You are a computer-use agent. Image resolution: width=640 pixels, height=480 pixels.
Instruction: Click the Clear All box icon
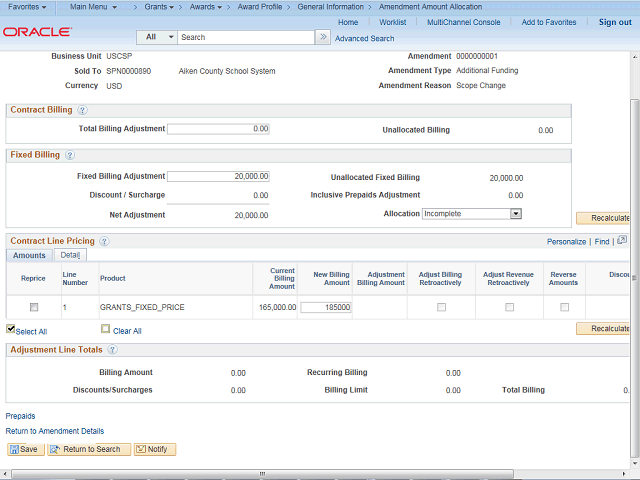coord(105,329)
